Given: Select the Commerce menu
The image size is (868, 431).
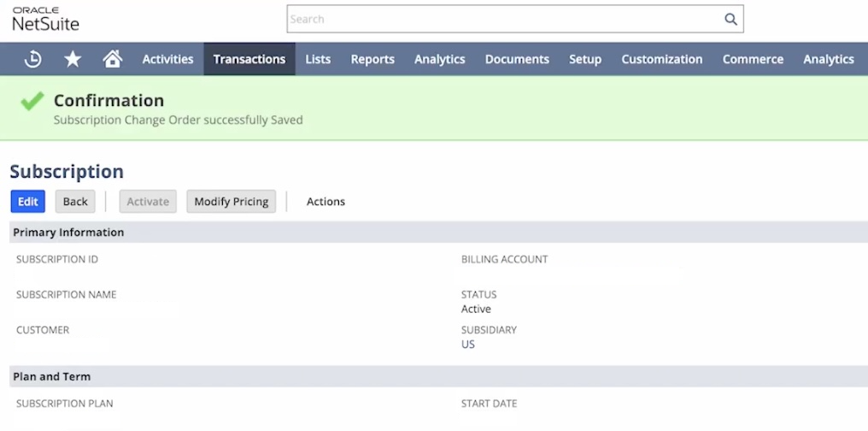Looking at the screenshot, I should (x=753, y=59).
